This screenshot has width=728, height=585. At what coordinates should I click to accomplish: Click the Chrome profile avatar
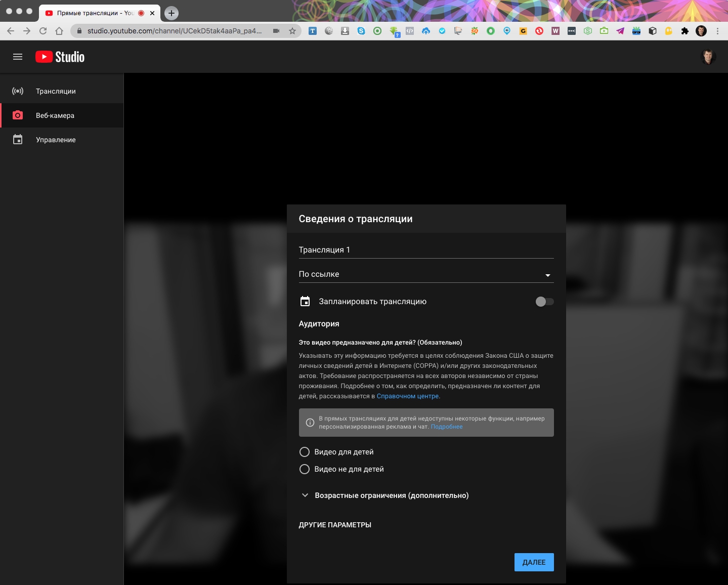pos(701,31)
